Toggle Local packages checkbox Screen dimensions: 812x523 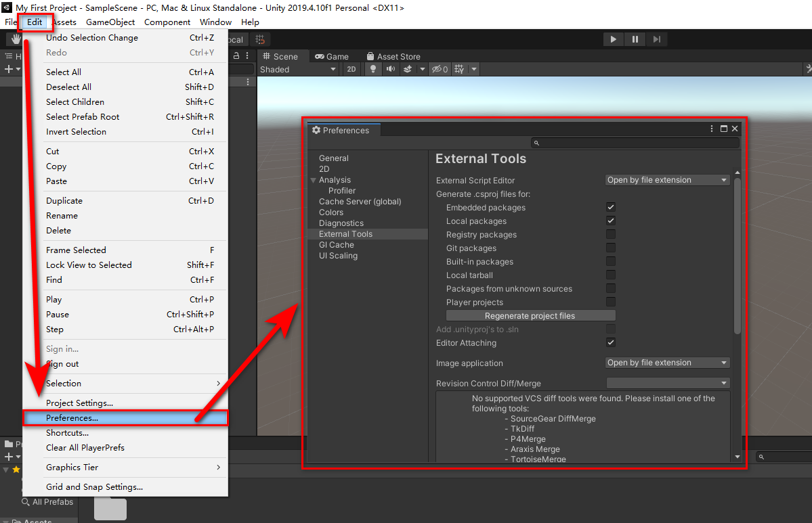611,221
